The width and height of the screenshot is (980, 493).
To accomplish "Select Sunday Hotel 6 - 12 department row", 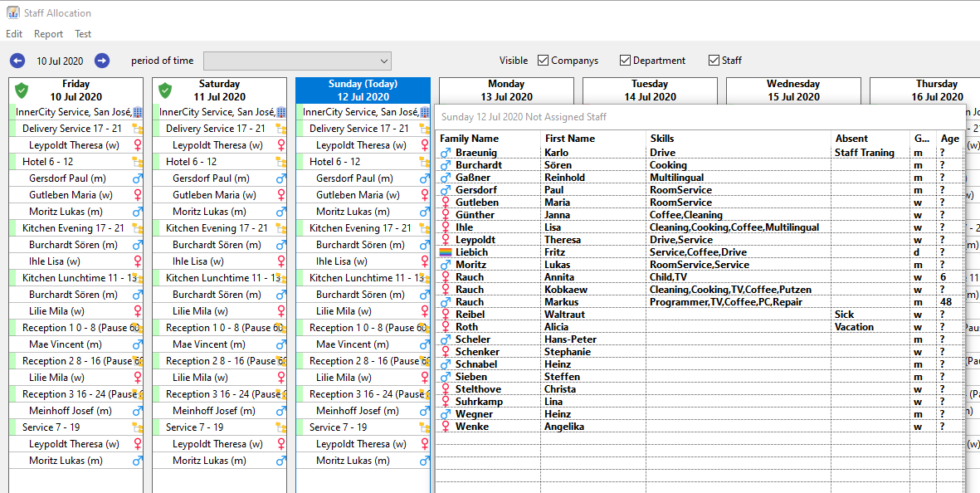I will coord(363,162).
